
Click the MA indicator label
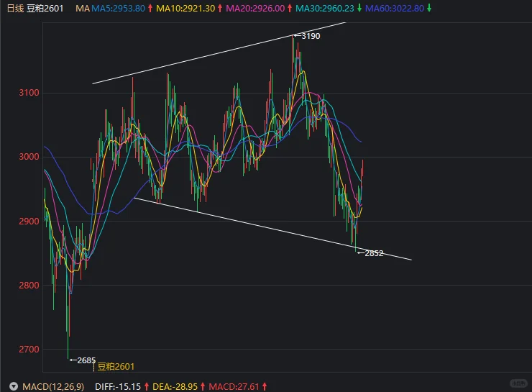tap(83, 8)
